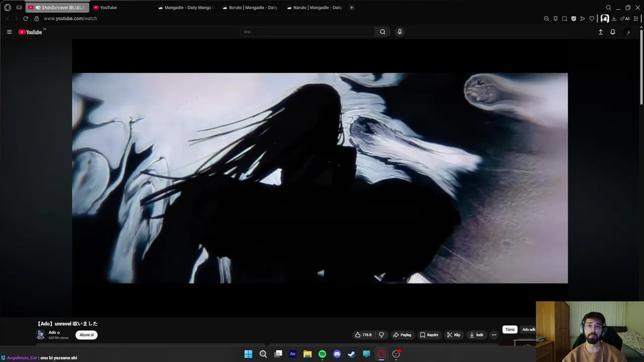Open the Ado channel avatar

(40, 335)
